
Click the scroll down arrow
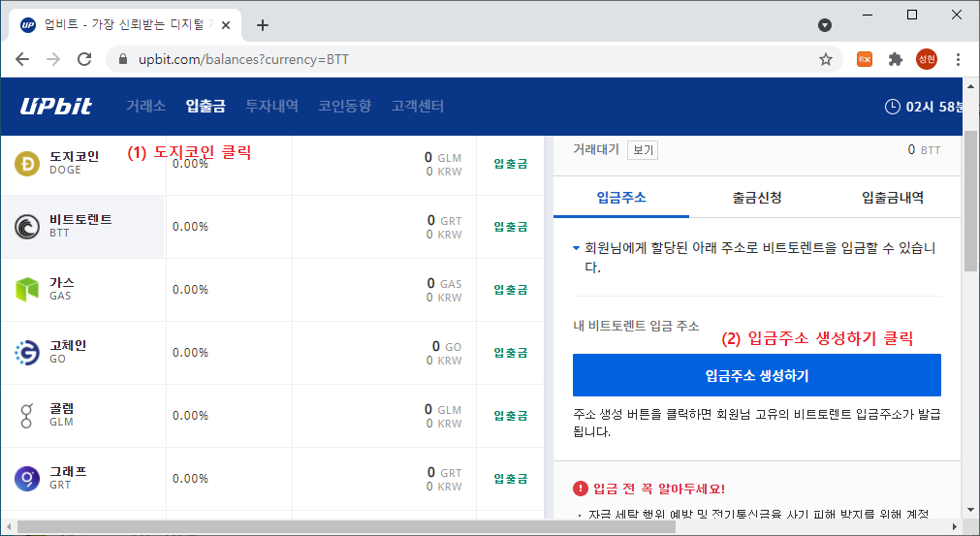tap(970, 510)
